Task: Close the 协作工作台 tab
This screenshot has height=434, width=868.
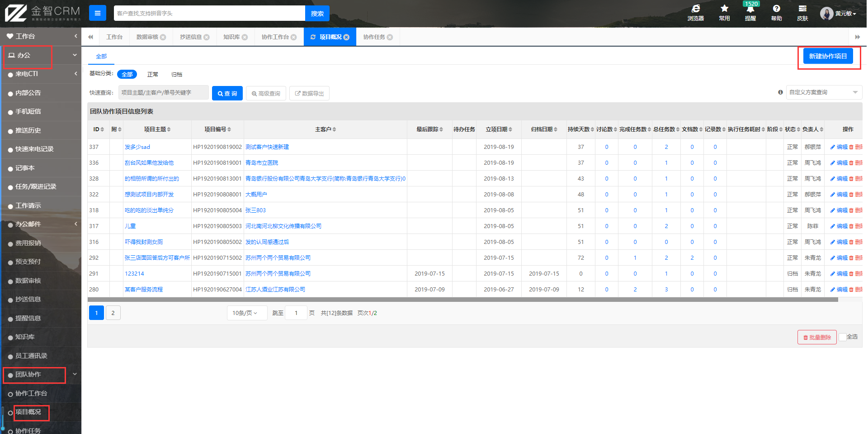Action: [x=294, y=37]
